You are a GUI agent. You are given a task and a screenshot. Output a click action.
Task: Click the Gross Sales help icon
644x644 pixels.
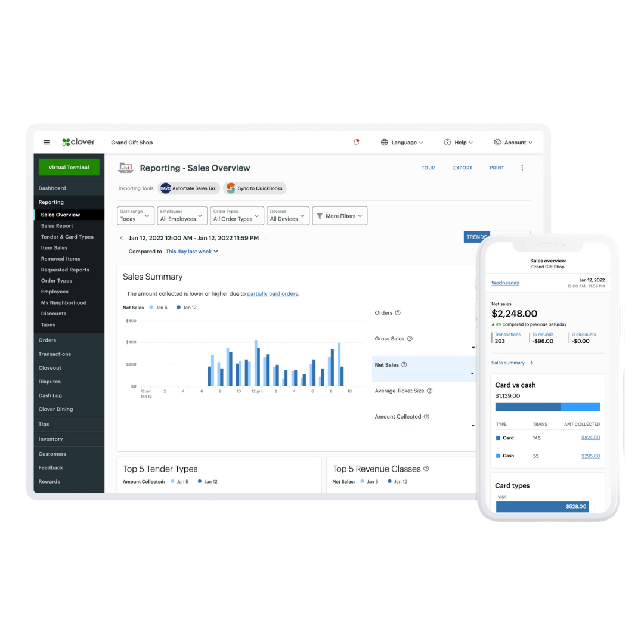click(x=410, y=339)
